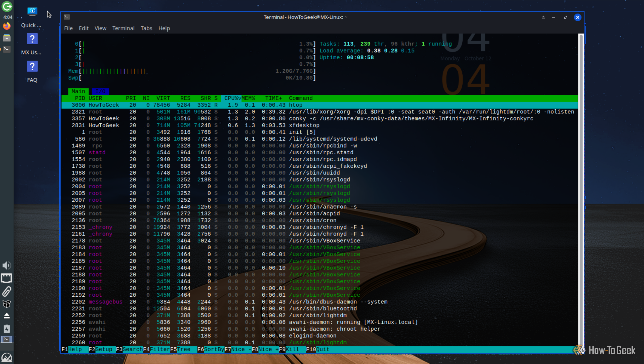Image resolution: width=644 pixels, height=364 pixels.
Task: Select the htop process row PID 3606
Action: (x=319, y=105)
